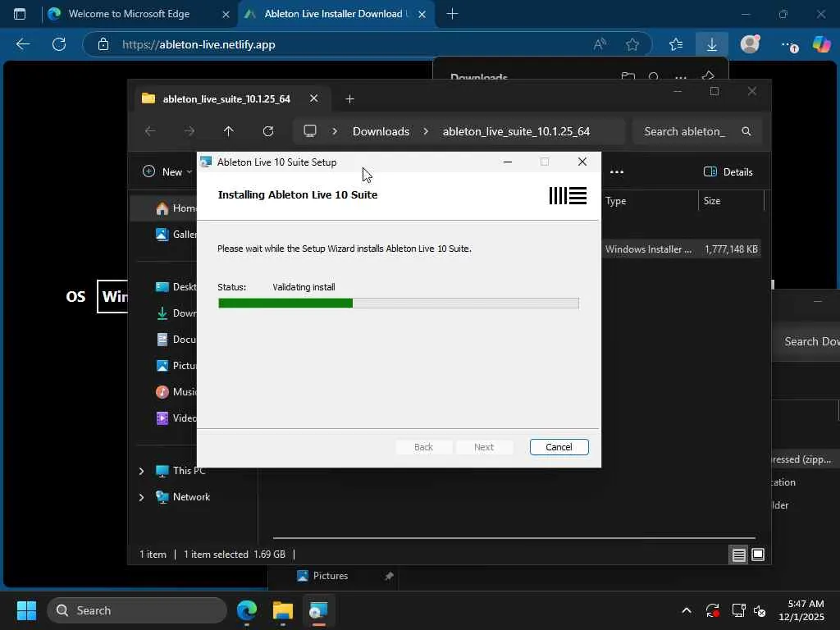
Task: Open Microsoft Edge from taskbar
Action: [x=246, y=610]
